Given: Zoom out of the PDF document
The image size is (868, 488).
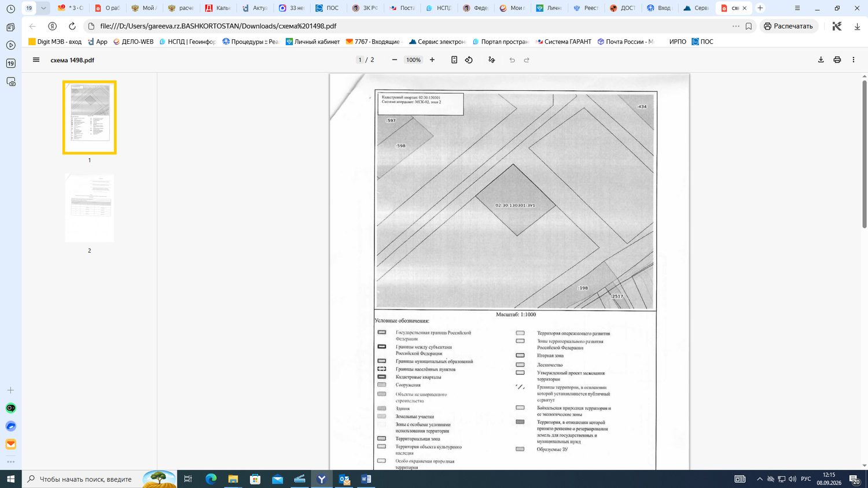Looking at the screenshot, I should (395, 60).
